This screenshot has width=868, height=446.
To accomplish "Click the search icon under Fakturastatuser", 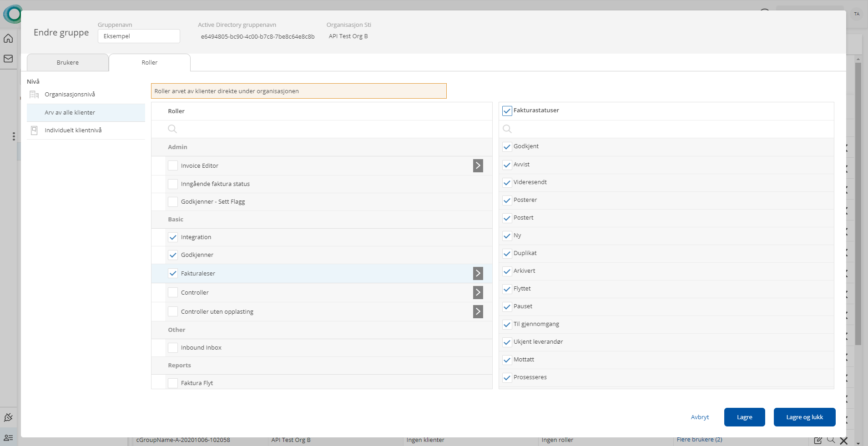I will tap(507, 129).
